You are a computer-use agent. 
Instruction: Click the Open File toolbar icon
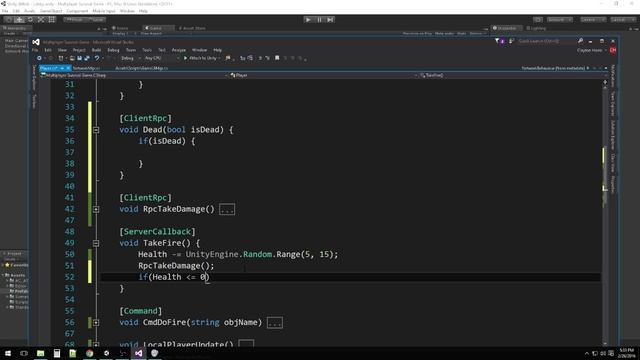pos(72,58)
